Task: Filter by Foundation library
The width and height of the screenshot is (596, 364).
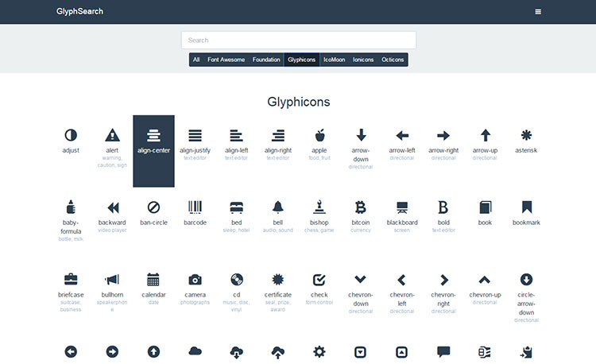Action: (x=266, y=60)
